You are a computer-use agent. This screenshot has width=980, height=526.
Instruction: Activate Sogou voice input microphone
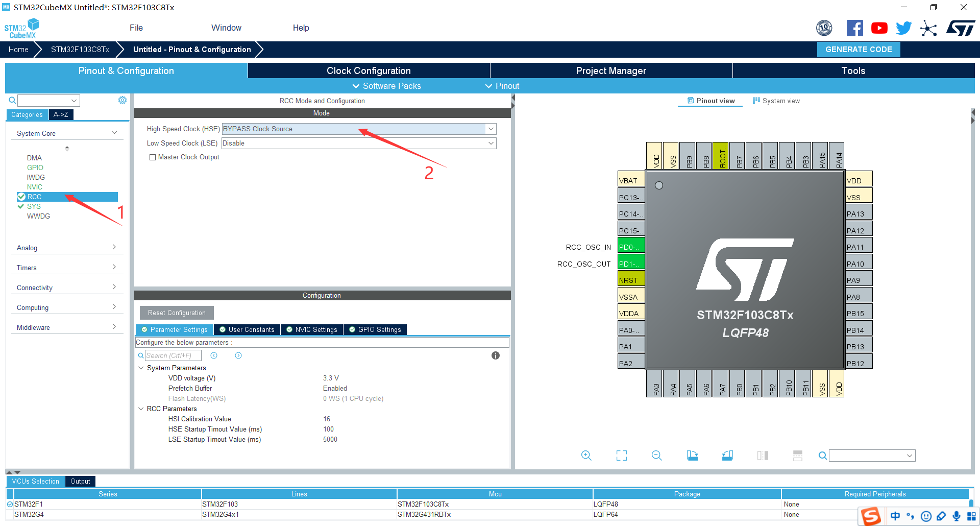tap(957, 516)
